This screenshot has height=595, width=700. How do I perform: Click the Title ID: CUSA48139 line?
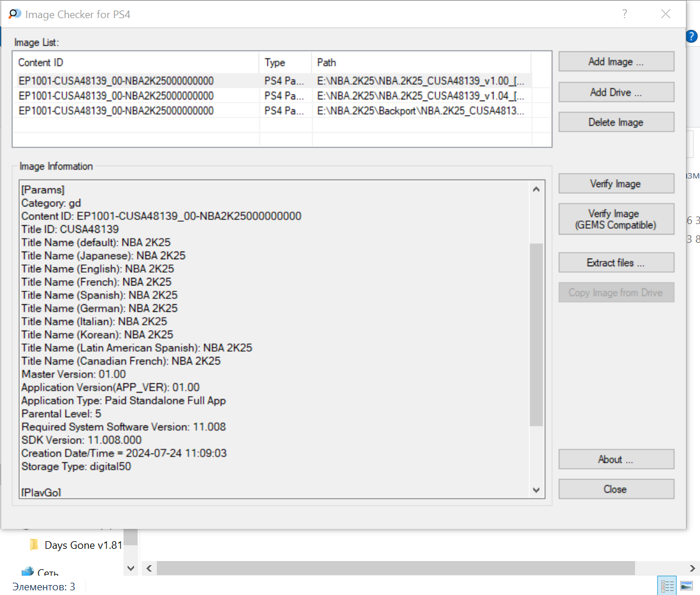[70, 229]
